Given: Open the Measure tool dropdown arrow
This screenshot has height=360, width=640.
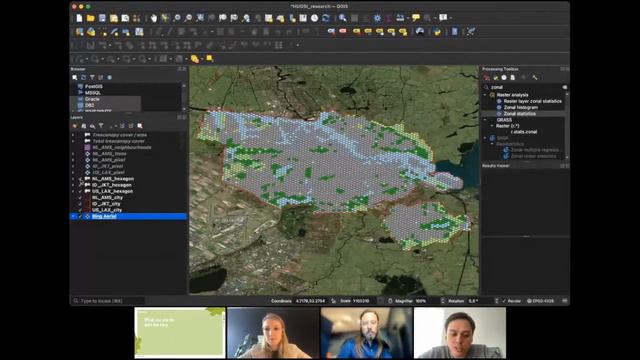Looking at the screenshot, I should click(x=407, y=18).
